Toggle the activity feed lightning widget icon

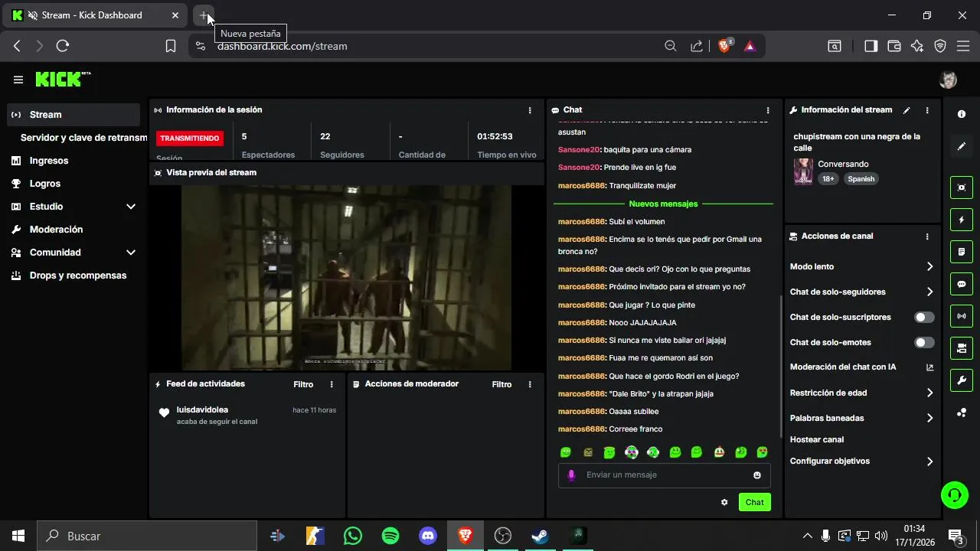point(962,220)
